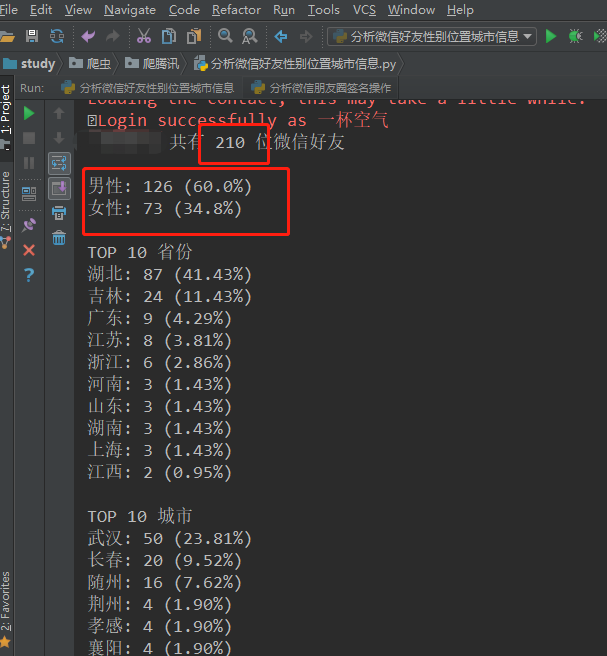Click the Stop process square button
The width and height of the screenshot is (607, 656).
point(29,138)
